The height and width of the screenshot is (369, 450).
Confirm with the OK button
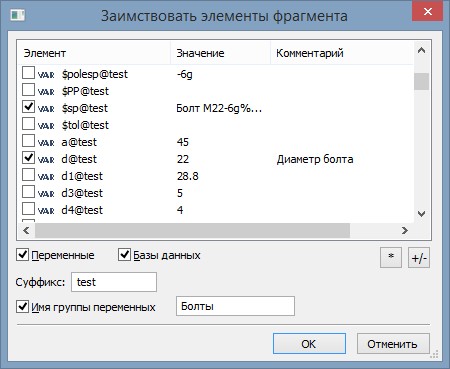point(309,344)
